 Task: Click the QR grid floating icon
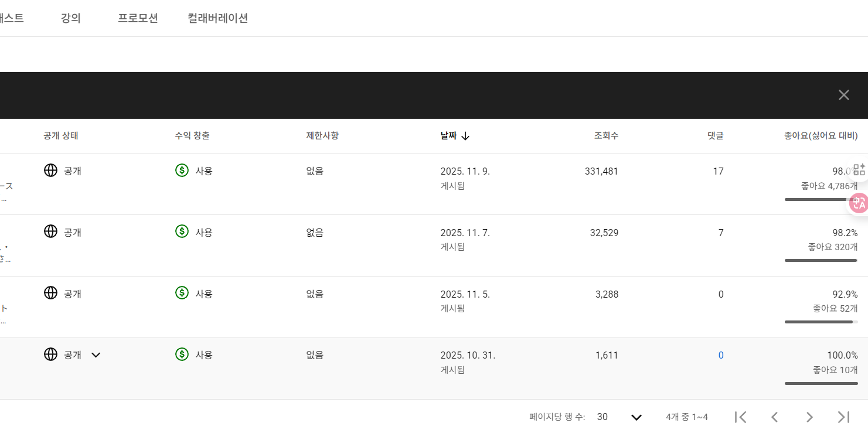(859, 170)
